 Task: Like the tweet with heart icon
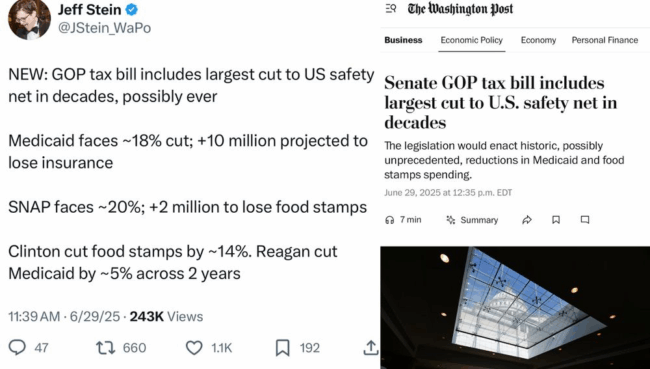point(194,348)
